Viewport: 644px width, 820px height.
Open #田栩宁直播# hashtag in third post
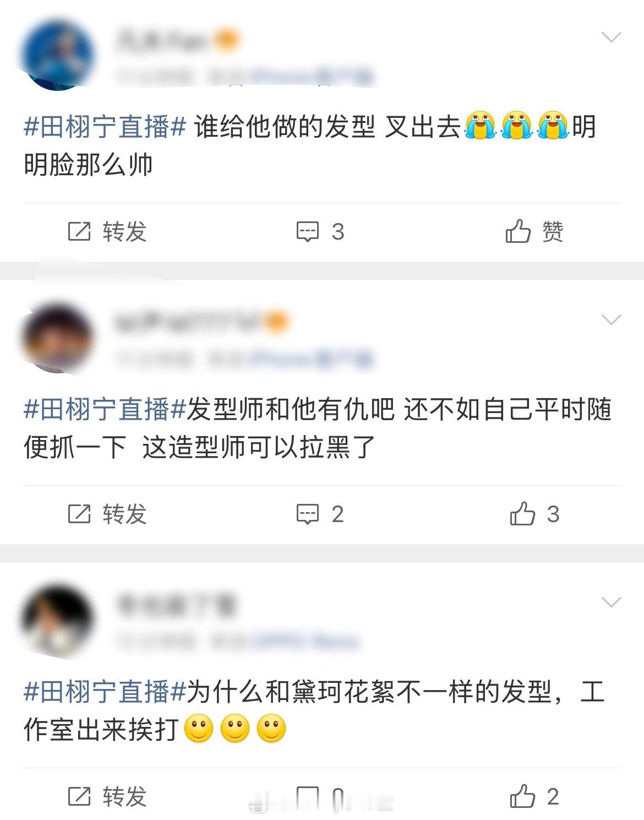pos(105,692)
